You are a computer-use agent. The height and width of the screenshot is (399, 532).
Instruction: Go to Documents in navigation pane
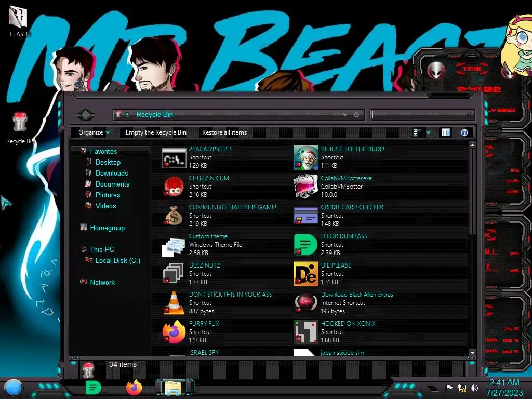(x=112, y=184)
